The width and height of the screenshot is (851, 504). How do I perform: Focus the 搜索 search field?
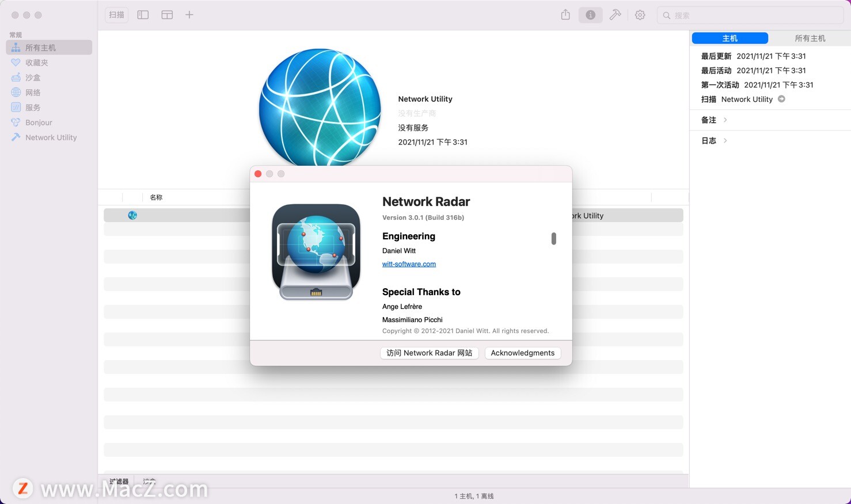click(x=750, y=16)
